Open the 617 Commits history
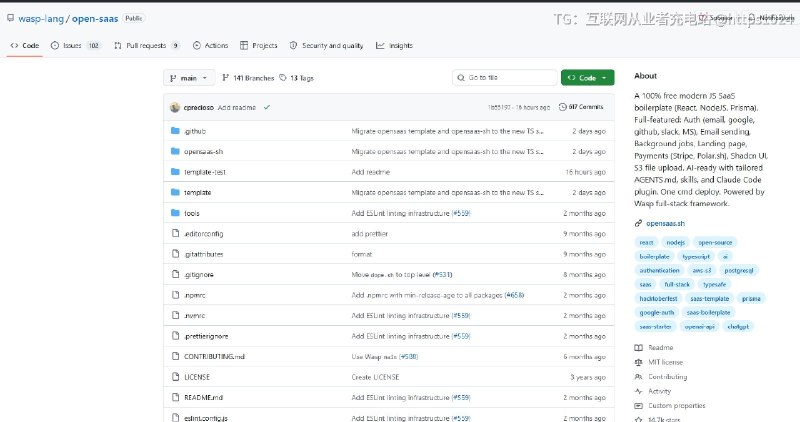Viewport: 800px width, 422px height. pyautogui.click(x=581, y=107)
